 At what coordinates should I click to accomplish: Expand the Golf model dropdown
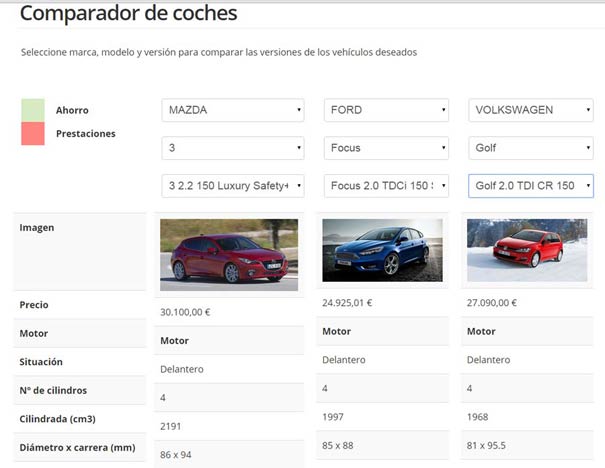point(531,148)
